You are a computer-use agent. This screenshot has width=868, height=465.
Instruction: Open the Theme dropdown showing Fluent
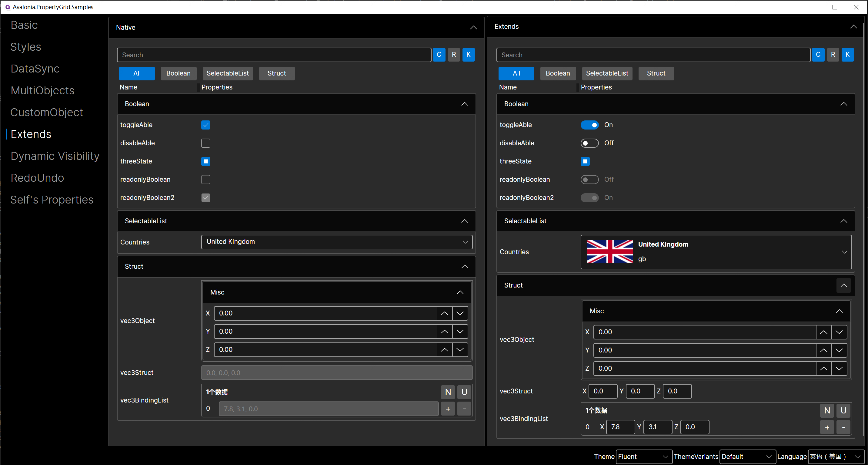[644, 456]
